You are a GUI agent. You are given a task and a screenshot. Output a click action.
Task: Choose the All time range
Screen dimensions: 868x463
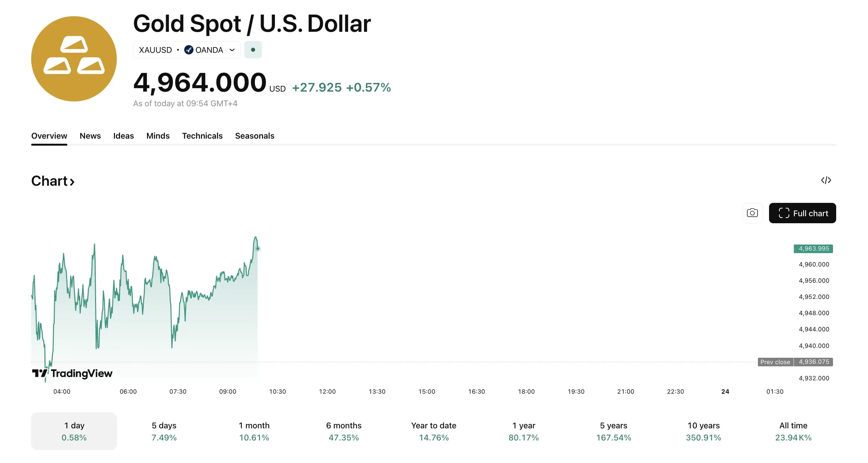coord(793,431)
